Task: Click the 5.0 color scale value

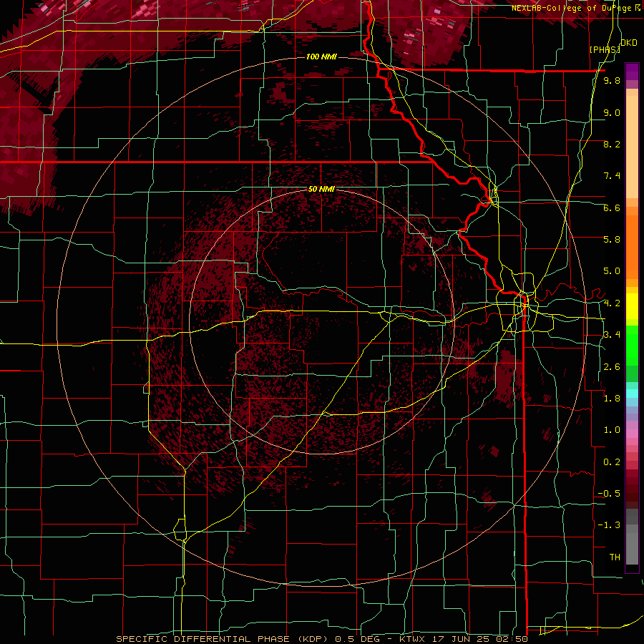Action: pyautogui.click(x=612, y=271)
